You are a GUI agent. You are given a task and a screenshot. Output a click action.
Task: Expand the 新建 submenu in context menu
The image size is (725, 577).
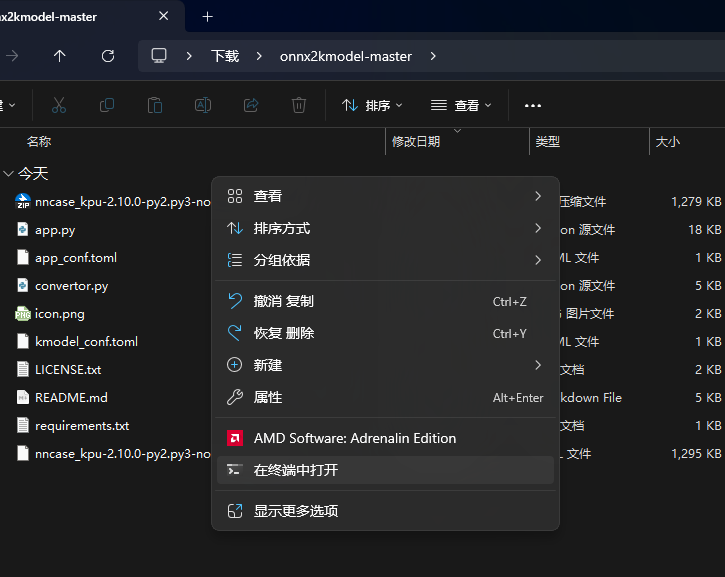(x=385, y=365)
